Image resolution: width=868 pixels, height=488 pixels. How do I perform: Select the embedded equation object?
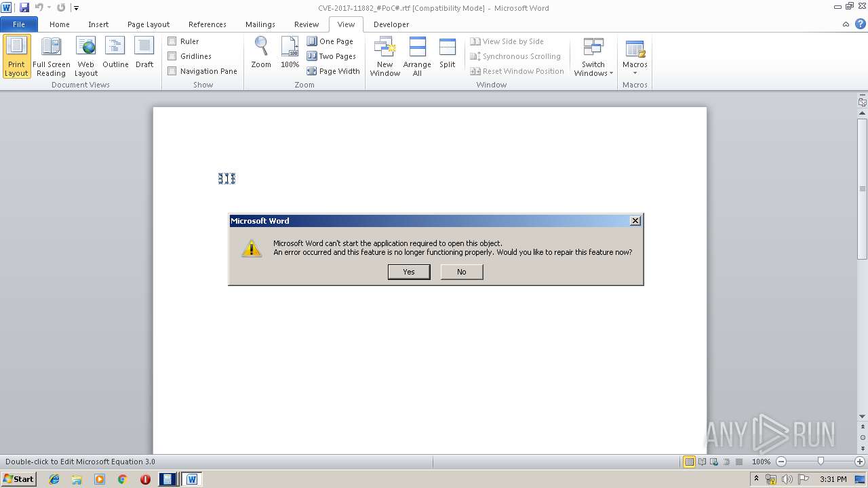click(x=226, y=178)
